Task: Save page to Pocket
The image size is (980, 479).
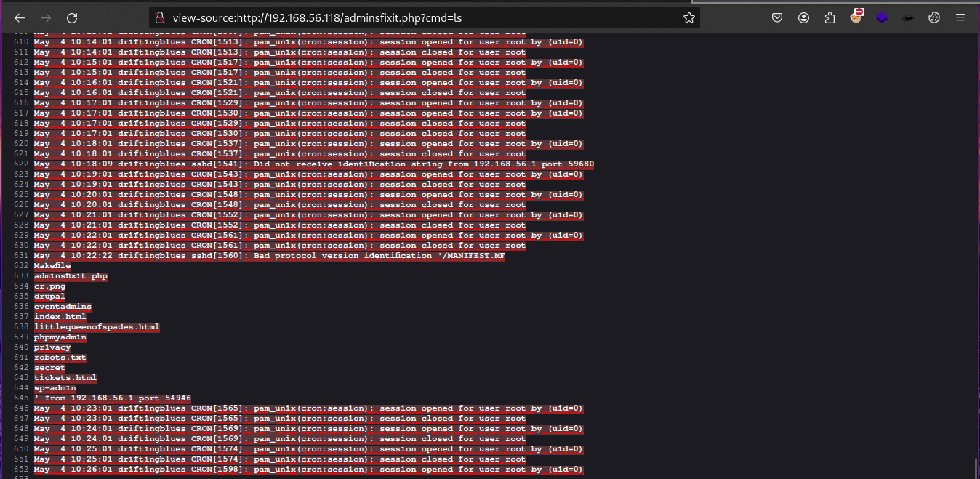Action: [x=777, y=17]
